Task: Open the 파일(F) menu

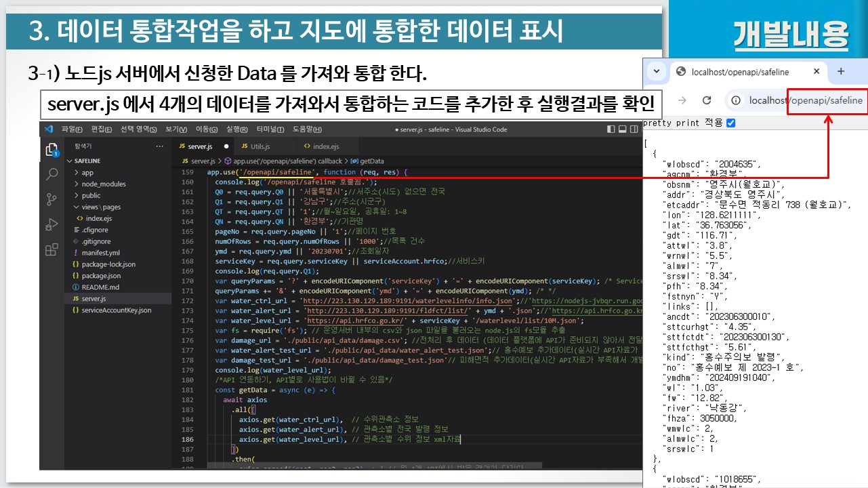Action: [x=72, y=129]
